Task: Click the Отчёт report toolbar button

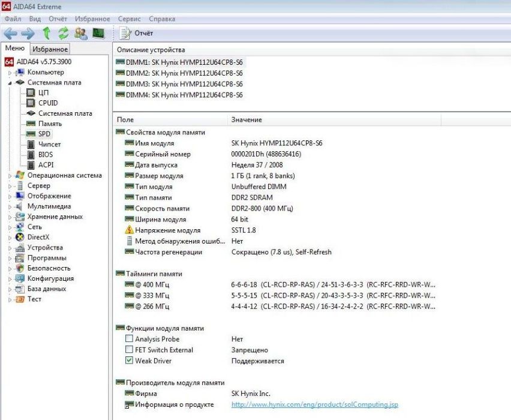Action: point(136,33)
